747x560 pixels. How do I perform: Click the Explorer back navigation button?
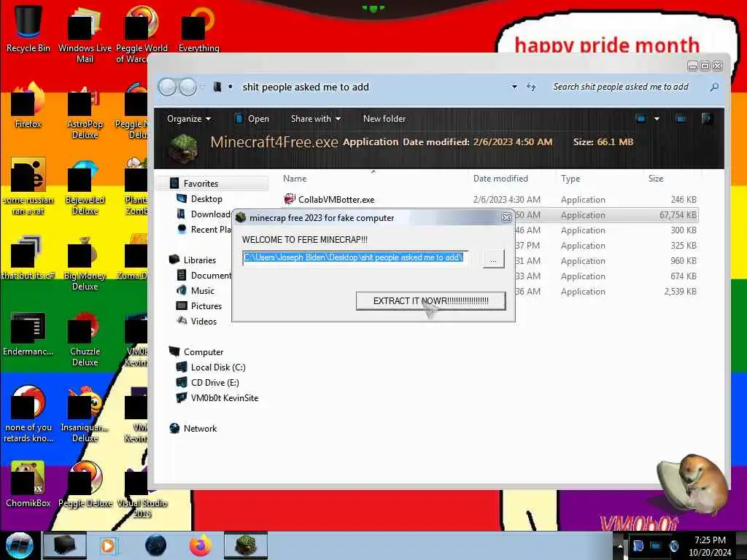click(x=167, y=87)
